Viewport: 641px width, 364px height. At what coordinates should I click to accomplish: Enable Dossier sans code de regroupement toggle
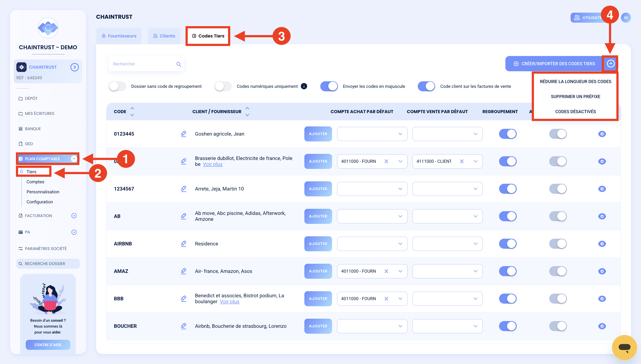(118, 86)
